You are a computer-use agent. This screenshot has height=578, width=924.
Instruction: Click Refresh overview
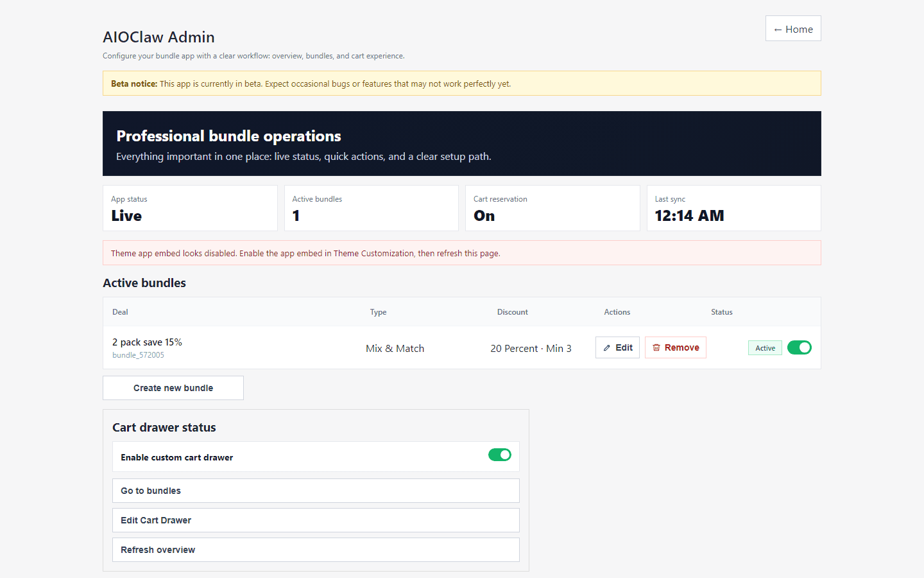point(316,550)
